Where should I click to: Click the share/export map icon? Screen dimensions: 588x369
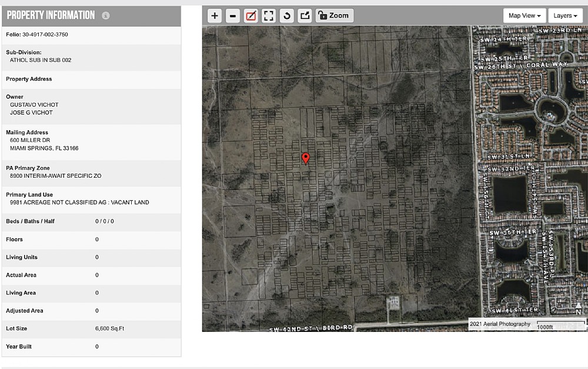click(305, 16)
